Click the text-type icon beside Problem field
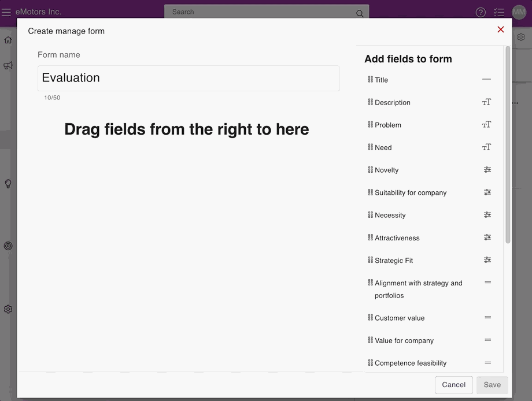Viewport: 532px width, 401px height. [x=486, y=124]
